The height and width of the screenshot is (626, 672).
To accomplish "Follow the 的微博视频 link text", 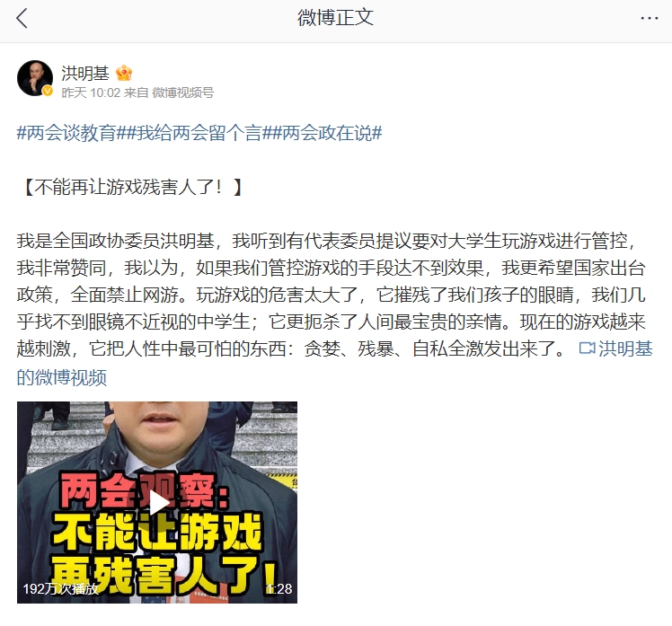I will point(62,377).
